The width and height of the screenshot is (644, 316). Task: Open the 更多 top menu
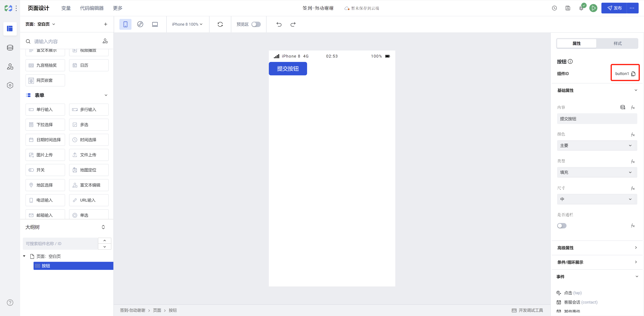(x=118, y=8)
